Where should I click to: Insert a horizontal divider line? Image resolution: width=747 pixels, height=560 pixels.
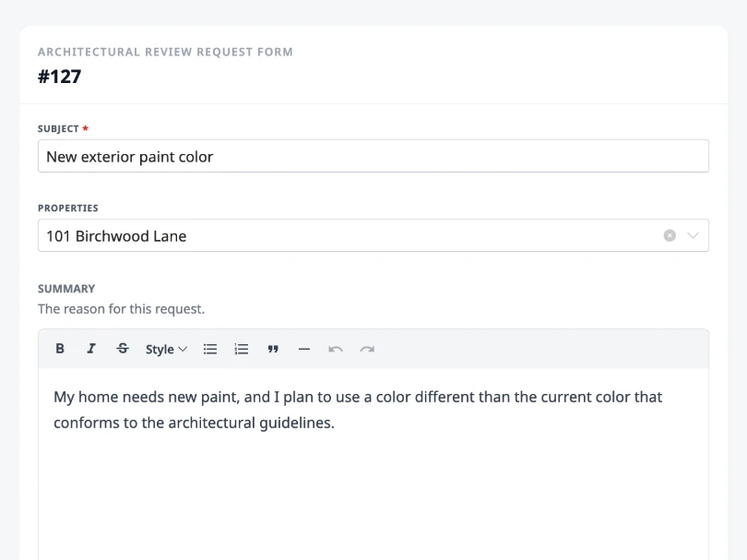(304, 349)
